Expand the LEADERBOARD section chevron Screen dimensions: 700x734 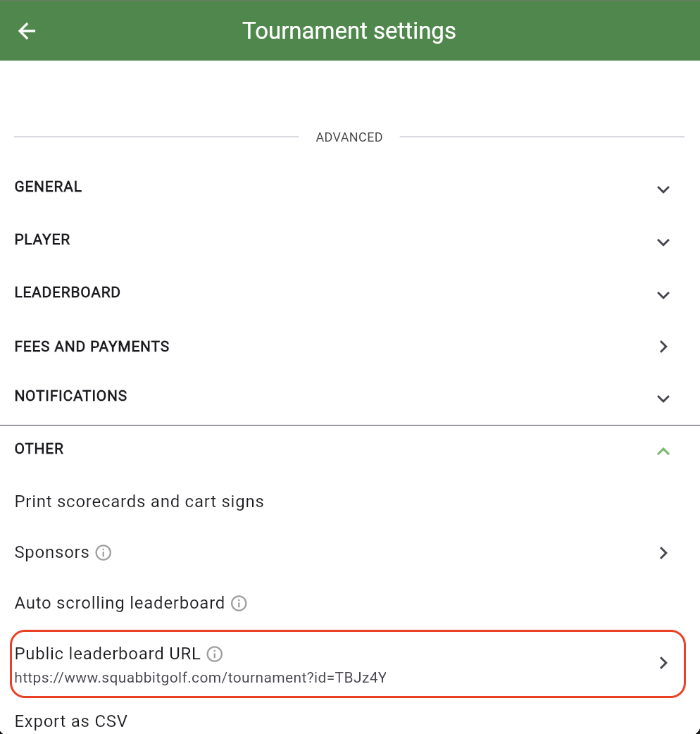[663, 294]
